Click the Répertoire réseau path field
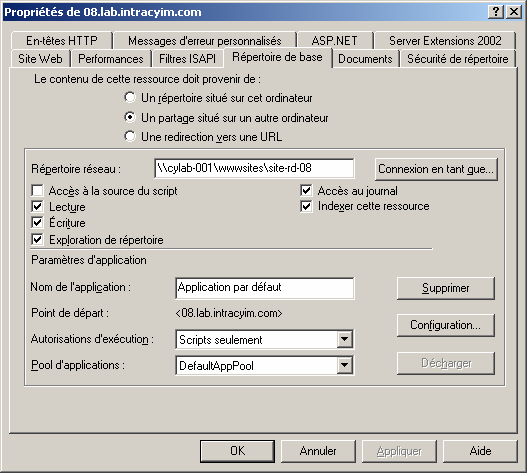The image size is (527, 473). (254, 168)
